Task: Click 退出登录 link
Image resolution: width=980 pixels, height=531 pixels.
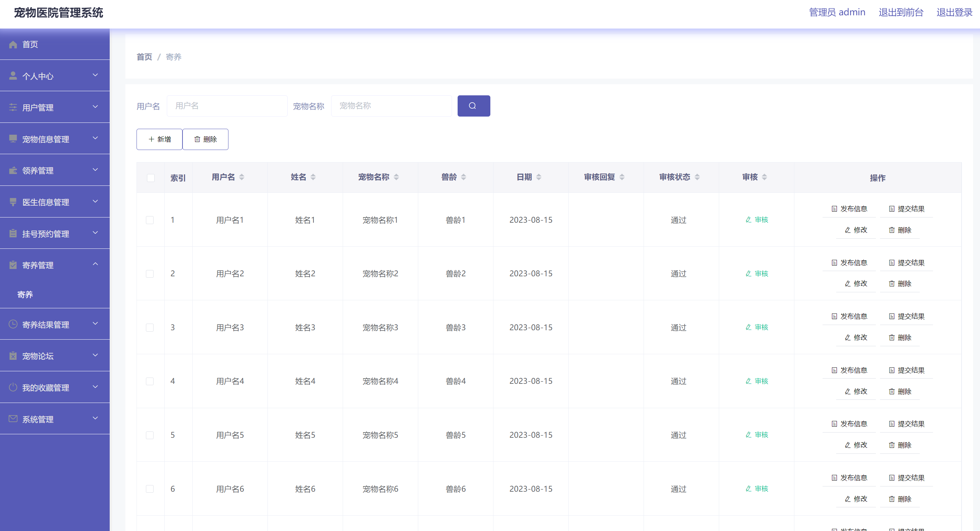Action: click(954, 12)
